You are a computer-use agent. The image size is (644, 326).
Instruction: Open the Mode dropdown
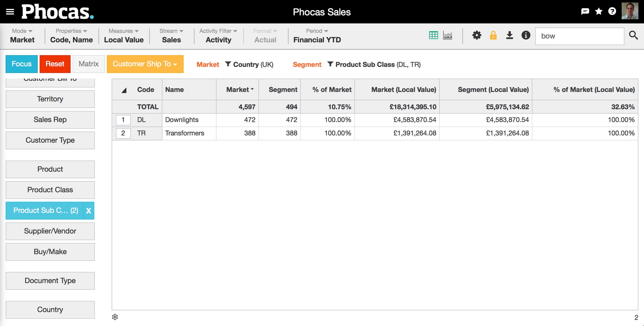point(22,36)
